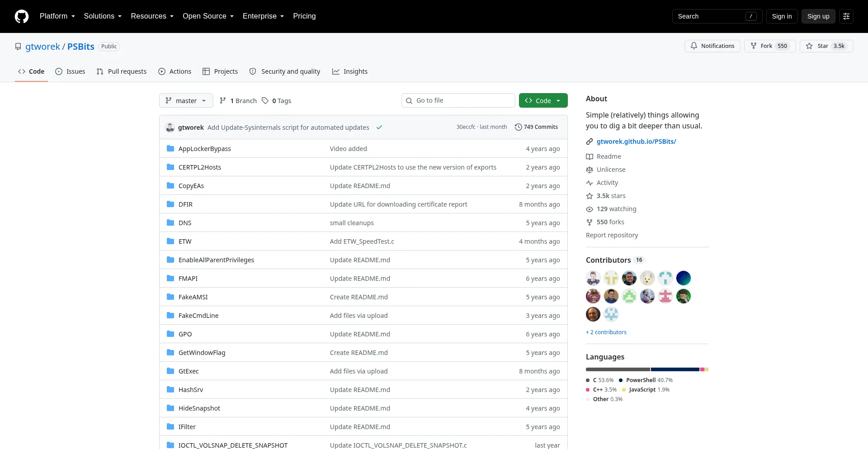Click the repository icon beside gtworek
The image size is (868, 449).
[18, 47]
